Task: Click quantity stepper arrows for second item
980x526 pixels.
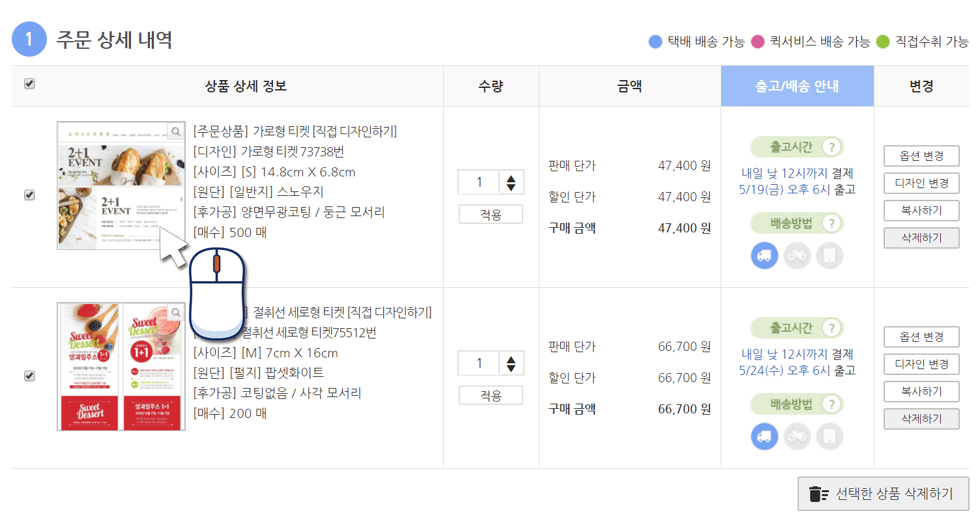Action: point(511,363)
